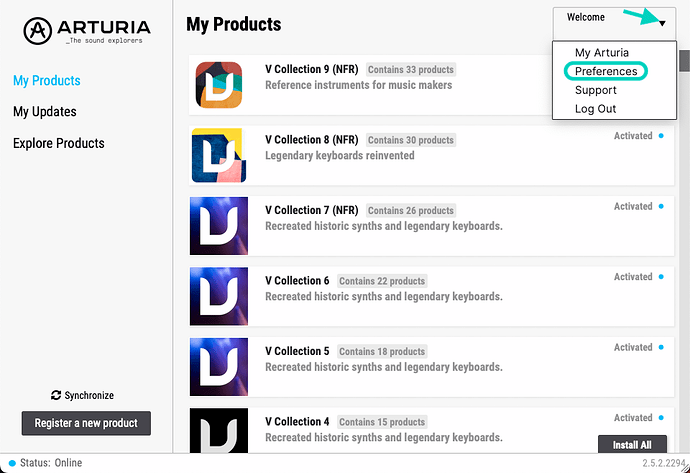The height and width of the screenshot is (473, 690).
Task: Open the V Collection 9 product icon
Action: point(219,85)
